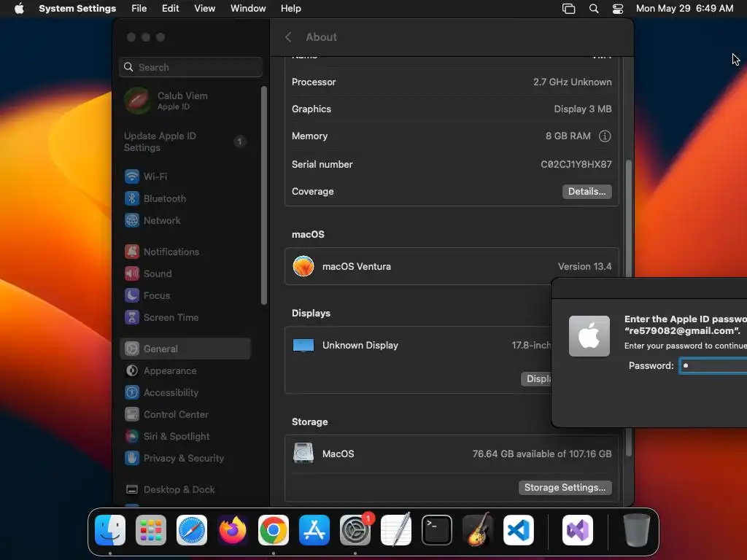This screenshot has height=560, width=747.
Task: Open Terminal from the Dock
Action: click(x=437, y=530)
